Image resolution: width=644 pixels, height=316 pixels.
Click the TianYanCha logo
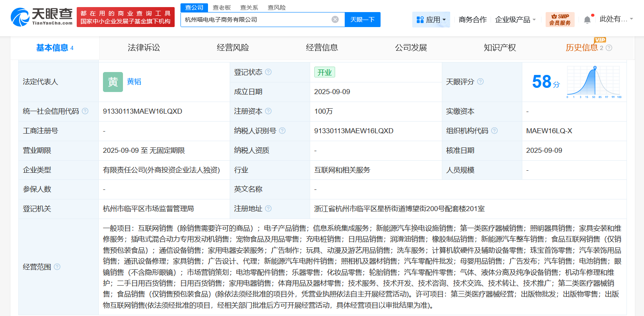tap(42, 17)
